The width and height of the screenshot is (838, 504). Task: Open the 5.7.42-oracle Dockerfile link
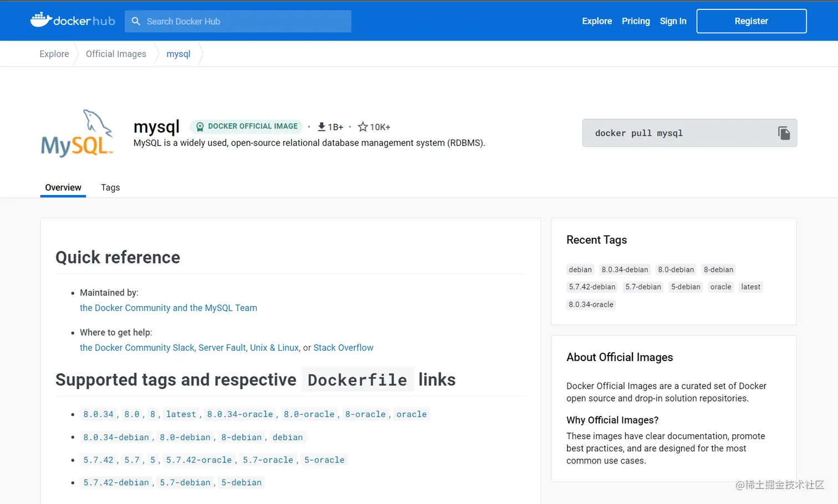[199, 460]
